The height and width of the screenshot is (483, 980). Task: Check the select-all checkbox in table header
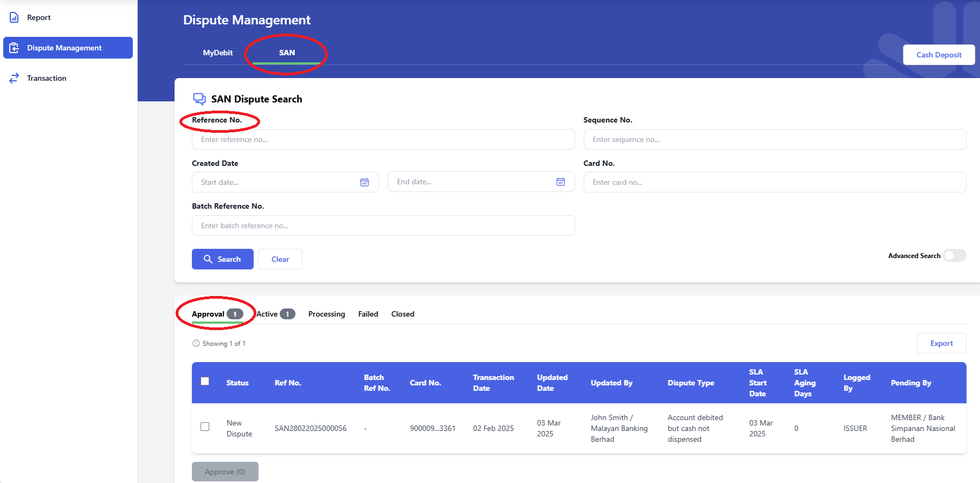pos(205,381)
